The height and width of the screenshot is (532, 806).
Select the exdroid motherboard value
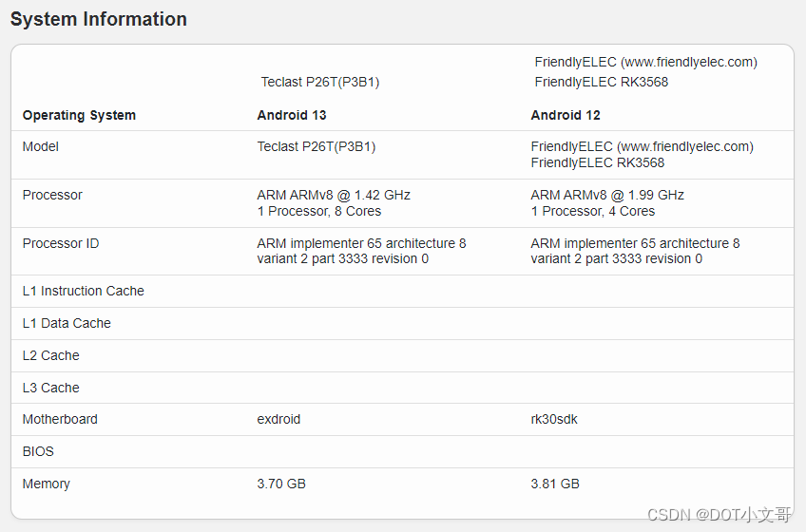pyautogui.click(x=278, y=420)
